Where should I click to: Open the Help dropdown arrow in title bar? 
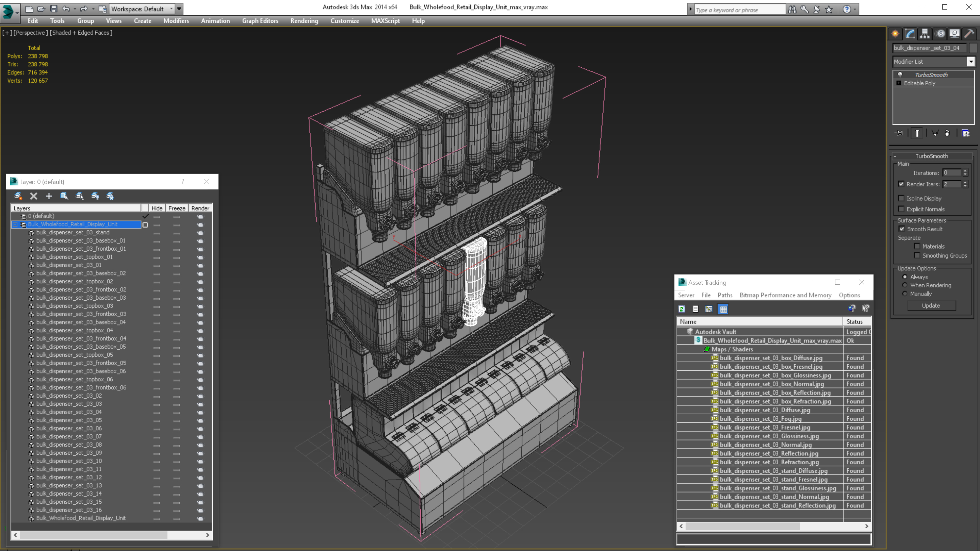point(855,9)
